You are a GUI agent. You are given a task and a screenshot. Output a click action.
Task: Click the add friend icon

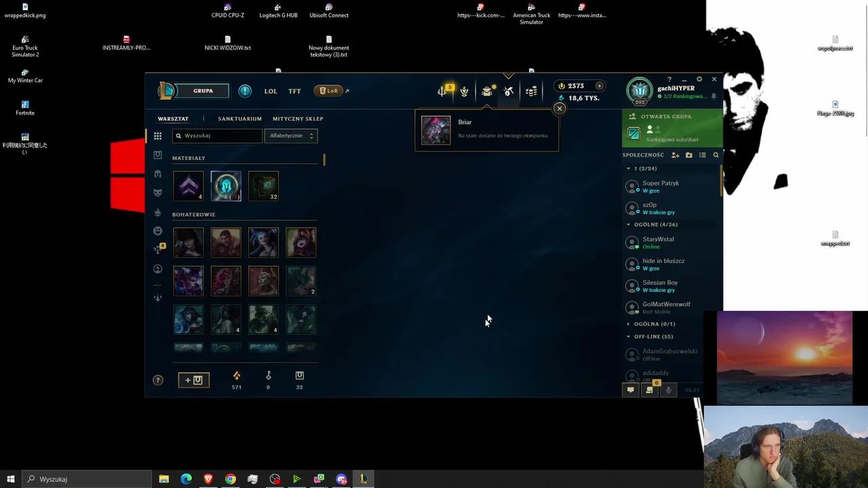675,155
